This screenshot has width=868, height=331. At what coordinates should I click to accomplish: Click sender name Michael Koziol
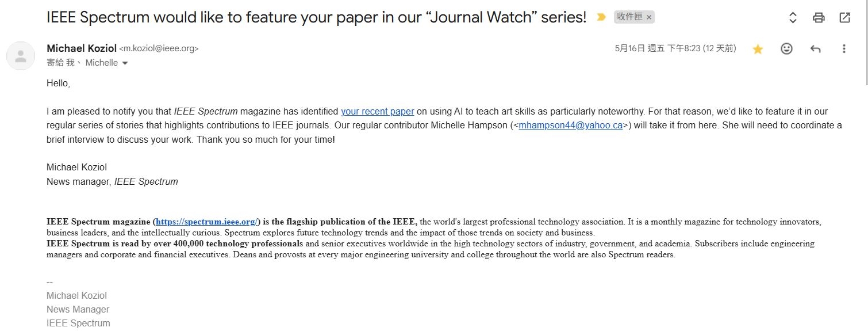click(x=81, y=48)
